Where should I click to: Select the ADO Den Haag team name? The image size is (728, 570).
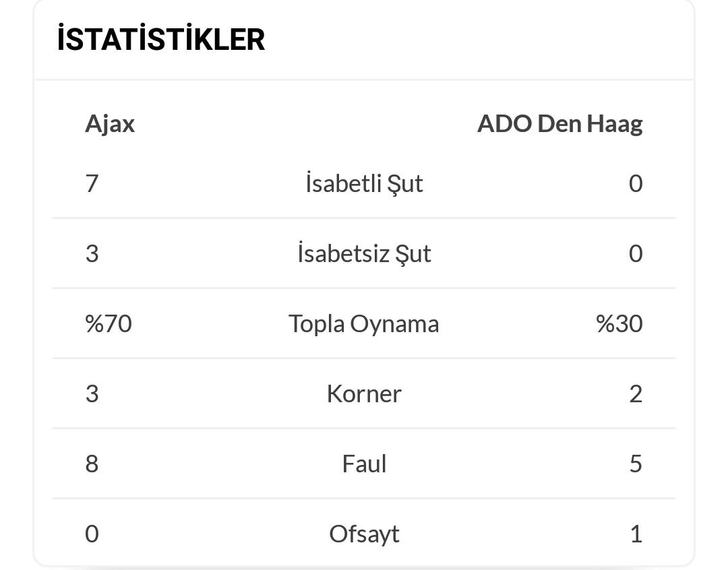pyautogui.click(x=560, y=124)
